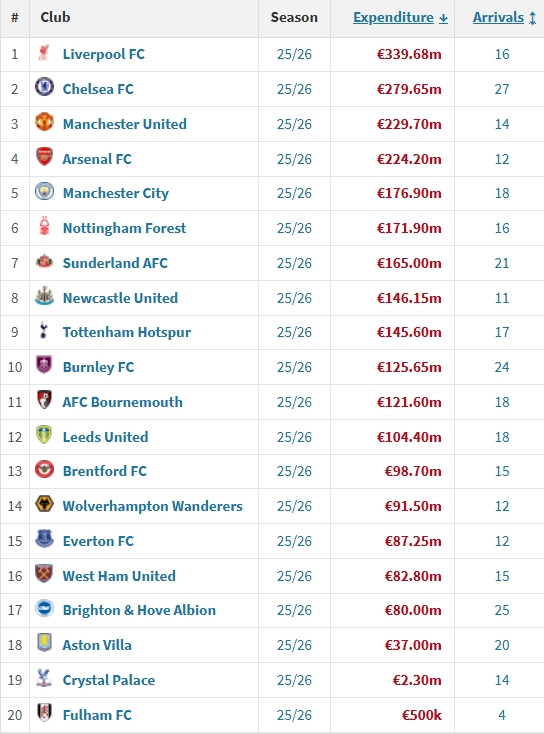Viewport: 544px width, 734px height.
Task: Open Burnley FC's 24 arrivals link
Action: click(x=502, y=367)
